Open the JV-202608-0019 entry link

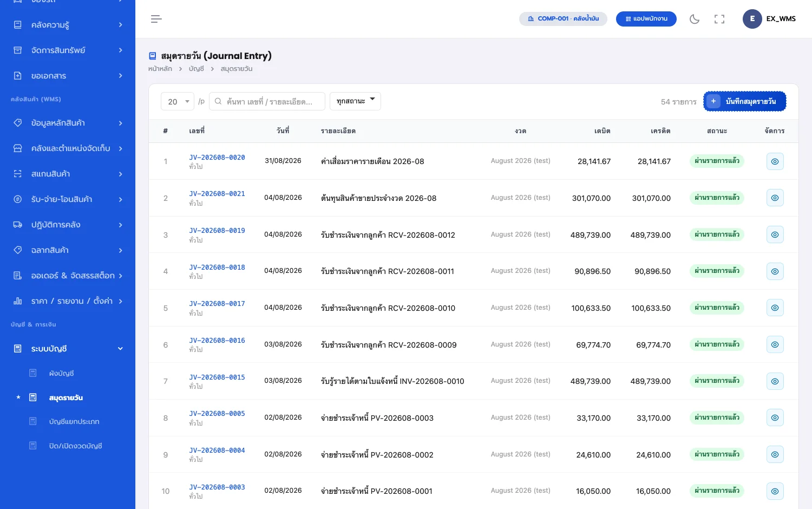(217, 231)
